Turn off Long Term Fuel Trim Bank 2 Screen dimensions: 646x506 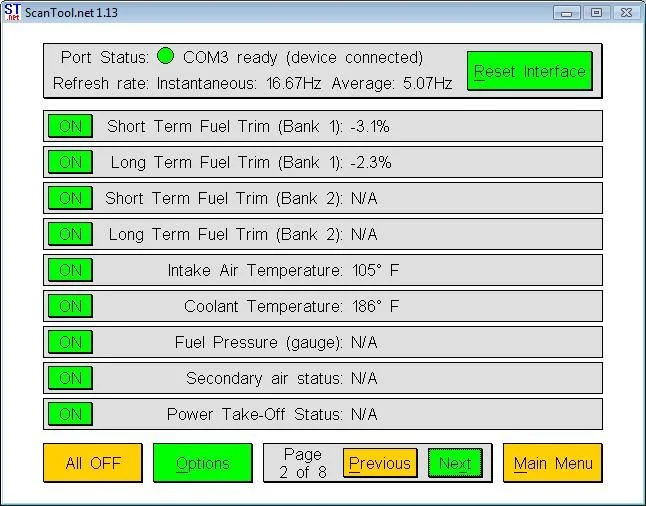[x=70, y=234]
